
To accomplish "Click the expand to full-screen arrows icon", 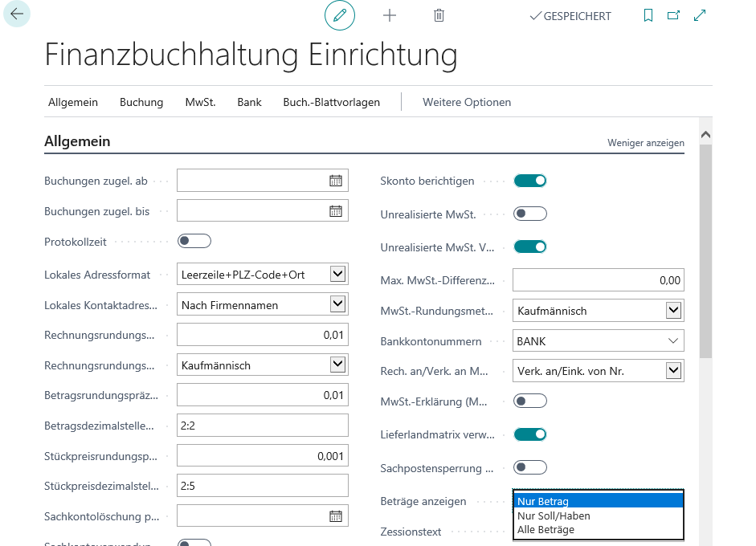I will [700, 15].
